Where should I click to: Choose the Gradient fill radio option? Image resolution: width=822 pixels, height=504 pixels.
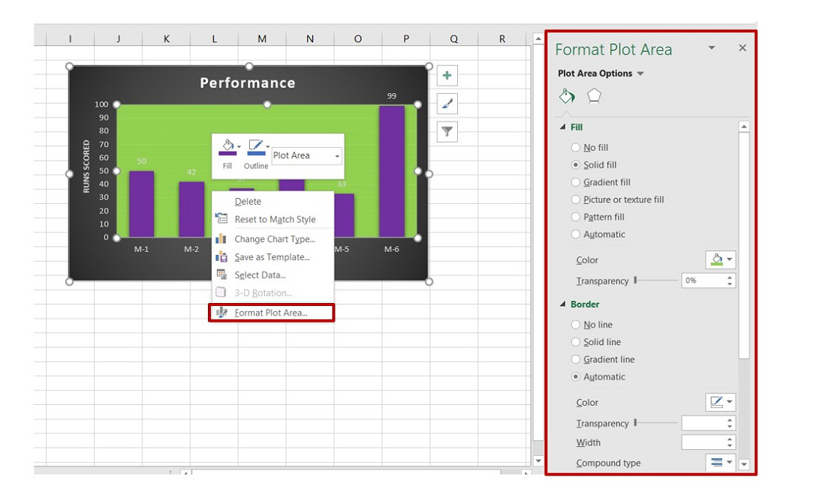pyautogui.click(x=576, y=182)
